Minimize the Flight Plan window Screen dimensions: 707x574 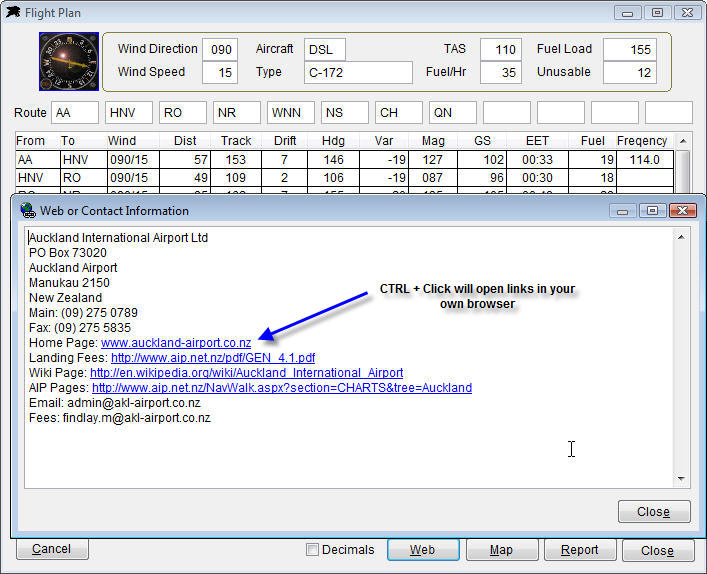(x=627, y=13)
